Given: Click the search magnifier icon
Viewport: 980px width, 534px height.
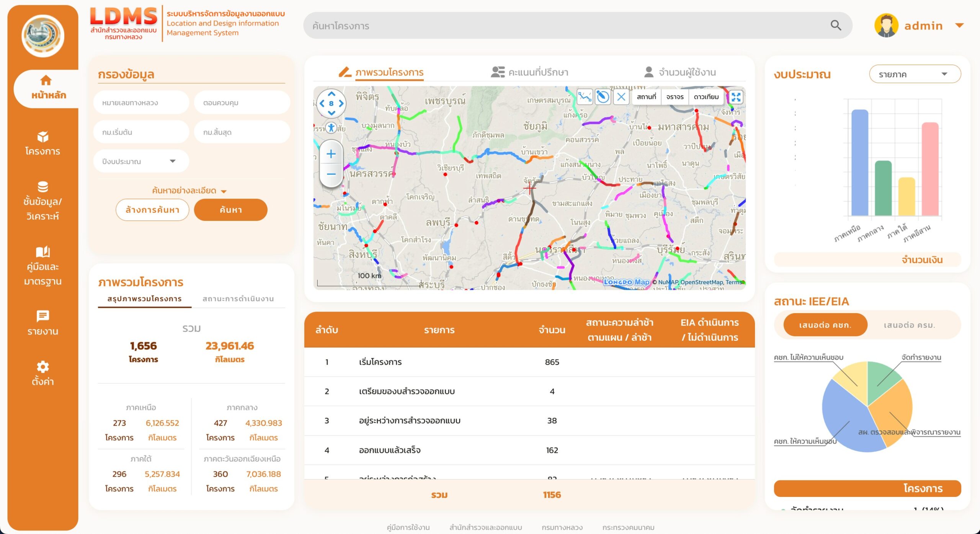Looking at the screenshot, I should [x=836, y=26].
